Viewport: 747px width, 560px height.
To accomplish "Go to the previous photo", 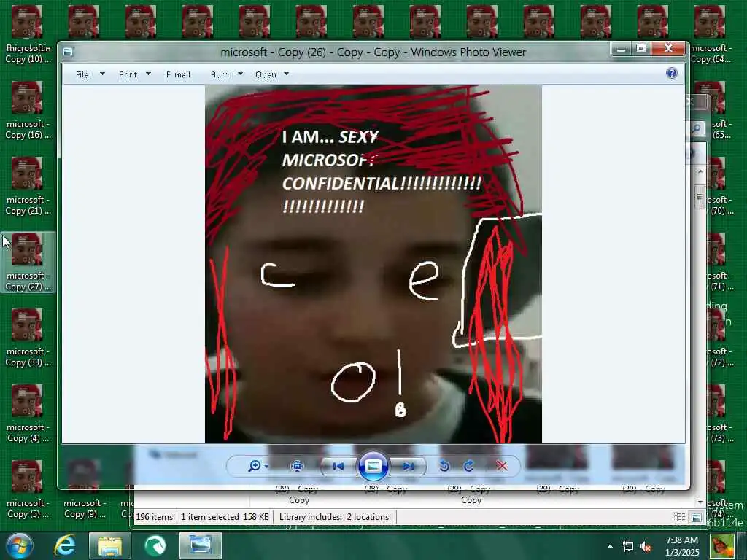I will pyautogui.click(x=338, y=466).
